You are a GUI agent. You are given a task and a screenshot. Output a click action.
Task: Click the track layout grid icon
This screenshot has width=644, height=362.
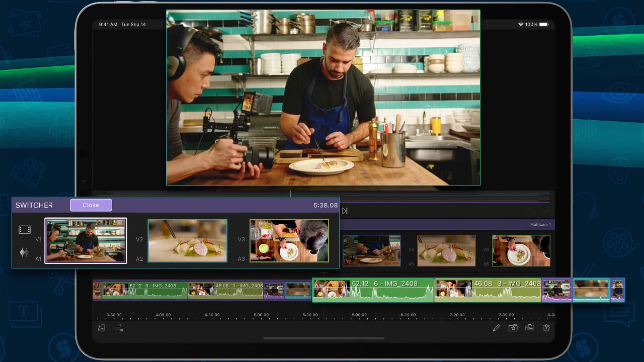[x=119, y=328]
